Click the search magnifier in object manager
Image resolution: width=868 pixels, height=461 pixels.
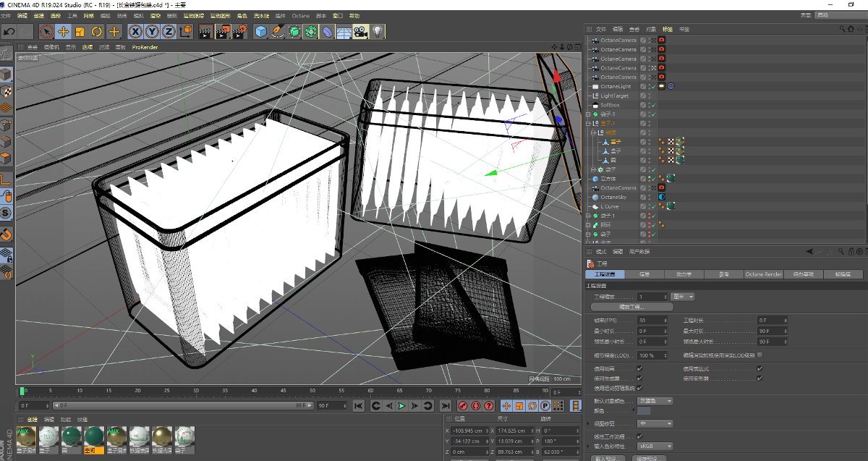point(843,29)
